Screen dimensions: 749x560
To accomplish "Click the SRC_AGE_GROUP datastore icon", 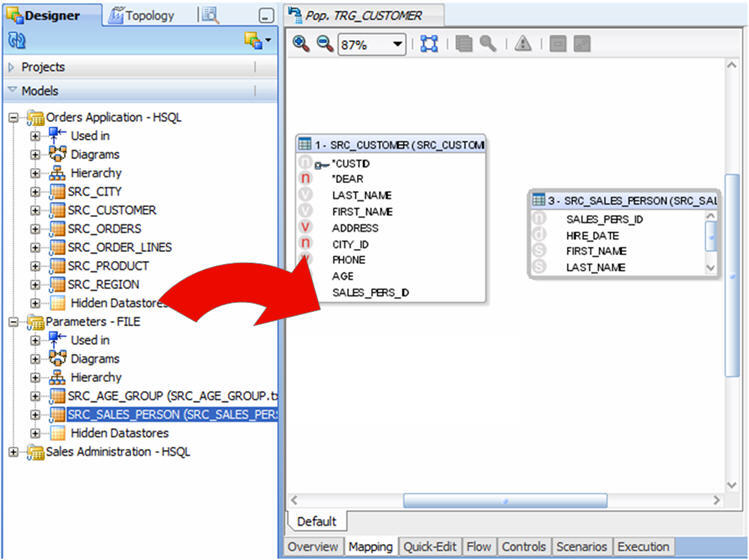I will pyautogui.click(x=57, y=397).
